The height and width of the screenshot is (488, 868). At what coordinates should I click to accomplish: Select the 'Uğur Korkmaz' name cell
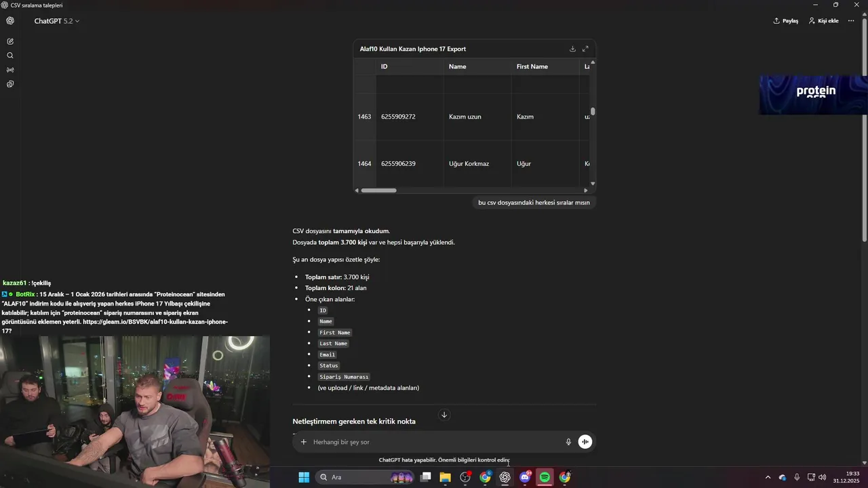477,163
